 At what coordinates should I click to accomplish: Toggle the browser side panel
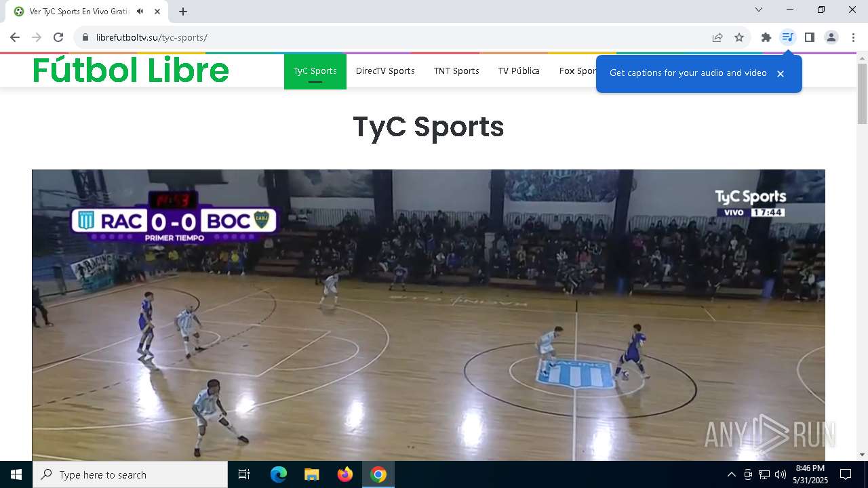809,37
